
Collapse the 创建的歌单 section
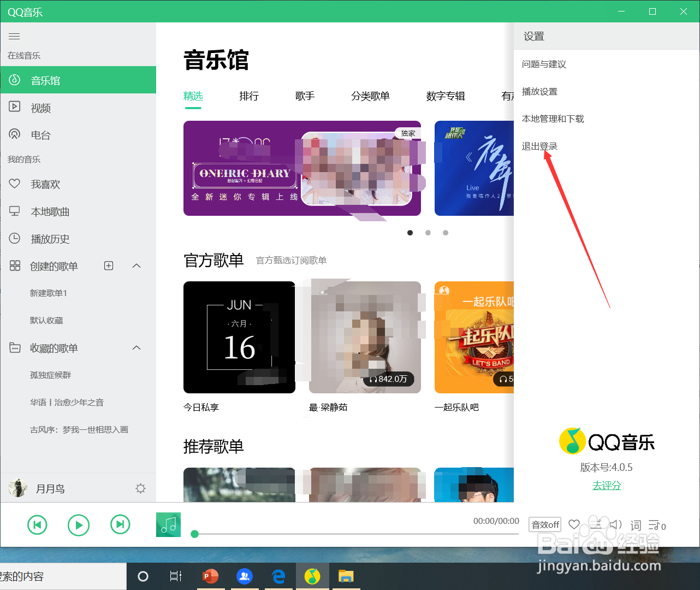(x=137, y=265)
